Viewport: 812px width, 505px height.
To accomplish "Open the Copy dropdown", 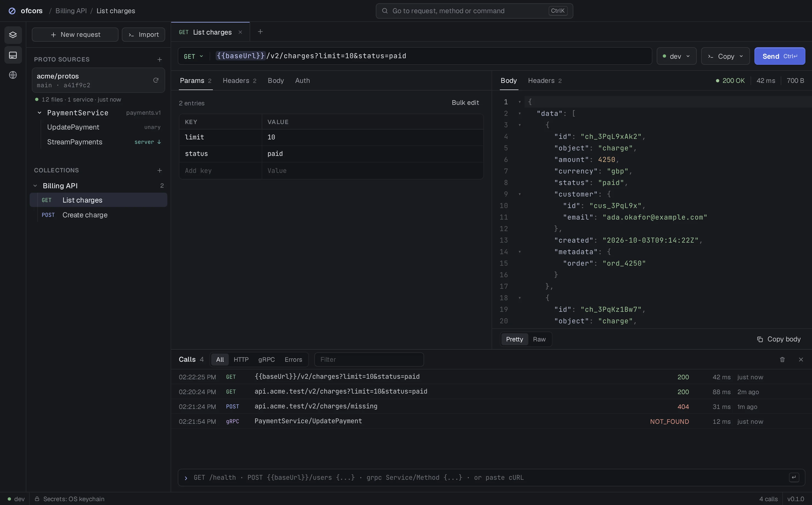I will coord(725,56).
